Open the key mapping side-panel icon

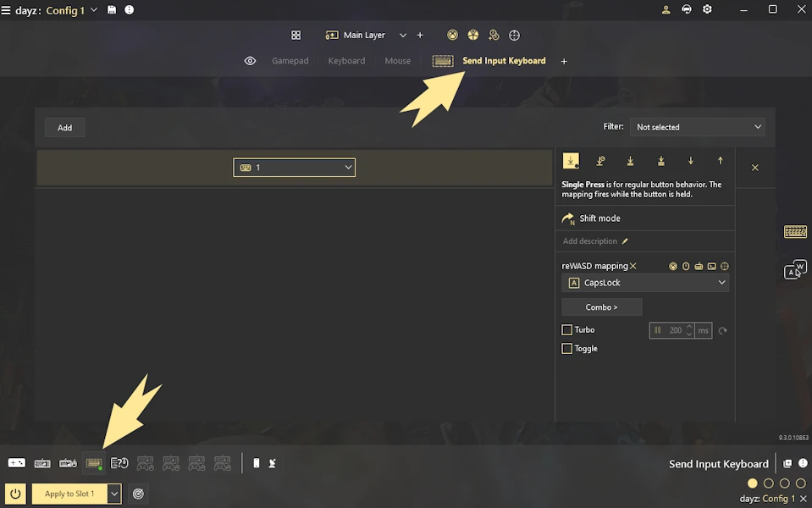(795, 269)
